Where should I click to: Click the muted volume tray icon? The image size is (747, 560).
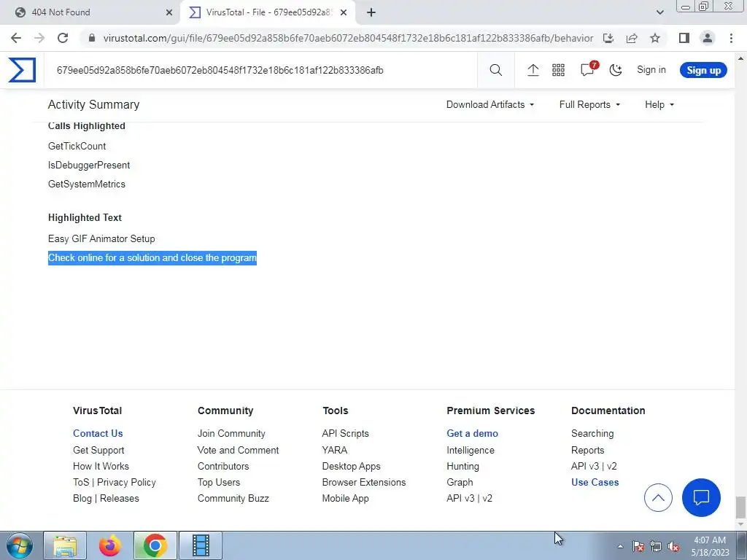coord(673,547)
